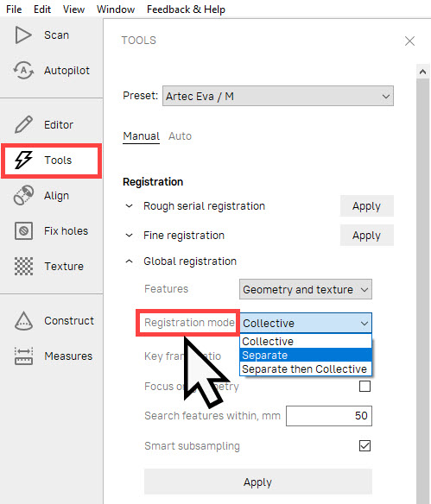Collapse the Global registration section
The image size is (431, 504).
click(129, 261)
